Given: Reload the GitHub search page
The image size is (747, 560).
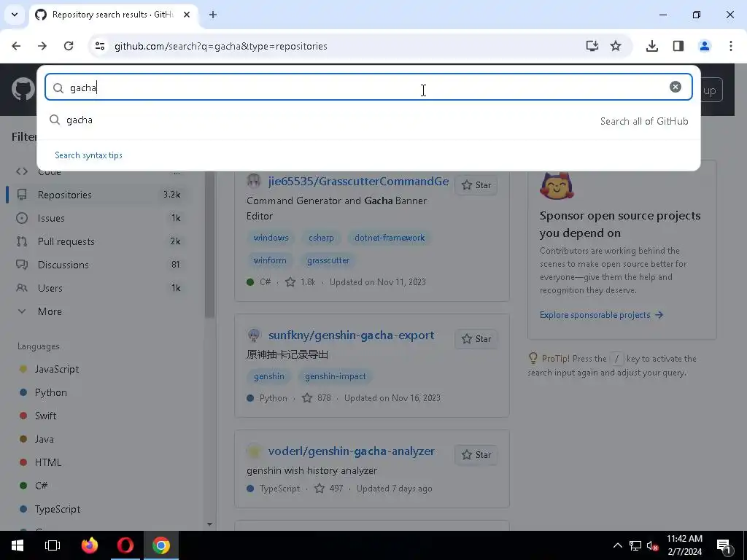Looking at the screenshot, I should [69, 46].
